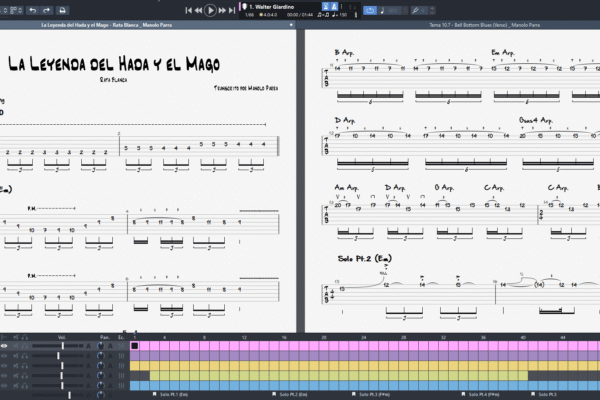Collapse the track panel with the top-left arrow
The width and height of the screenshot is (600, 400).
point(4,337)
